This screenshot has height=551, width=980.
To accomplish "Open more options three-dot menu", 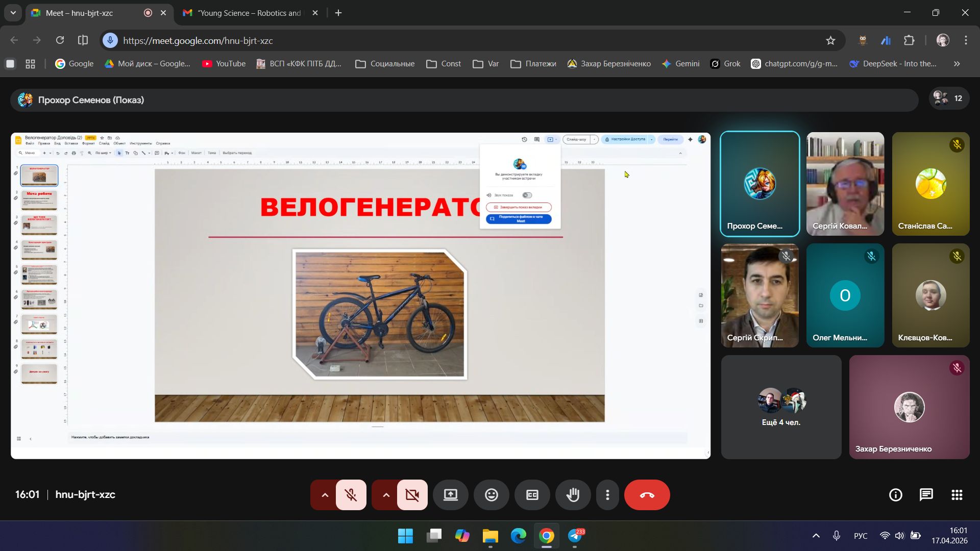I will [607, 495].
